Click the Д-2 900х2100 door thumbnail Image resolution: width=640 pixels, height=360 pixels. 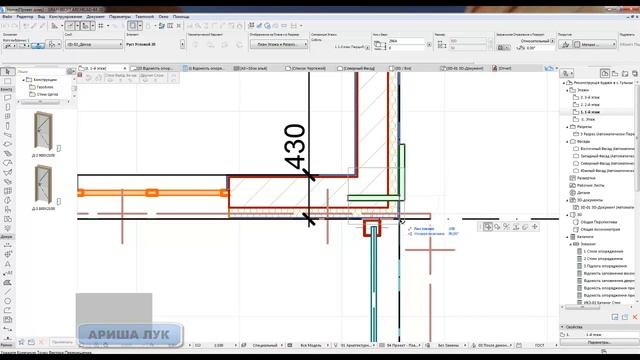(x=43, y=131)
